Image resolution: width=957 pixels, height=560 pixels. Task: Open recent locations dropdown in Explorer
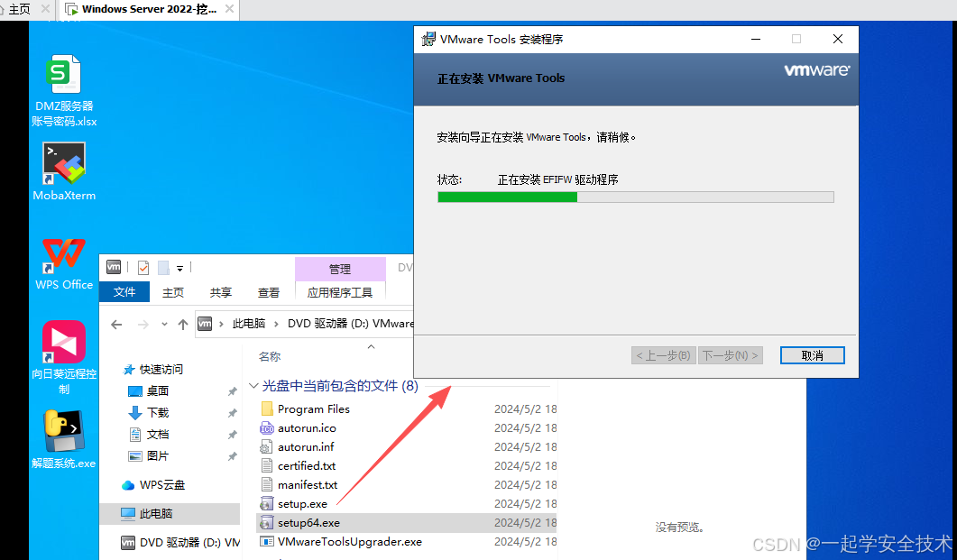164,324
